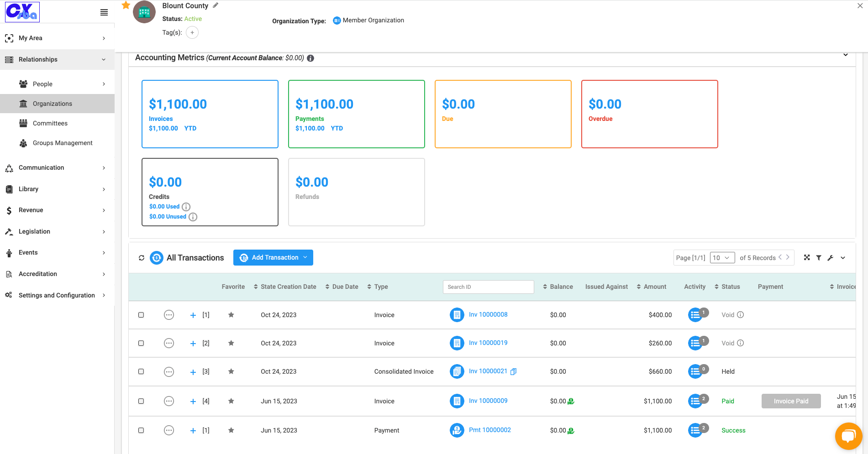Toggle the hamburger sidebar menu

tap(104, 12)
